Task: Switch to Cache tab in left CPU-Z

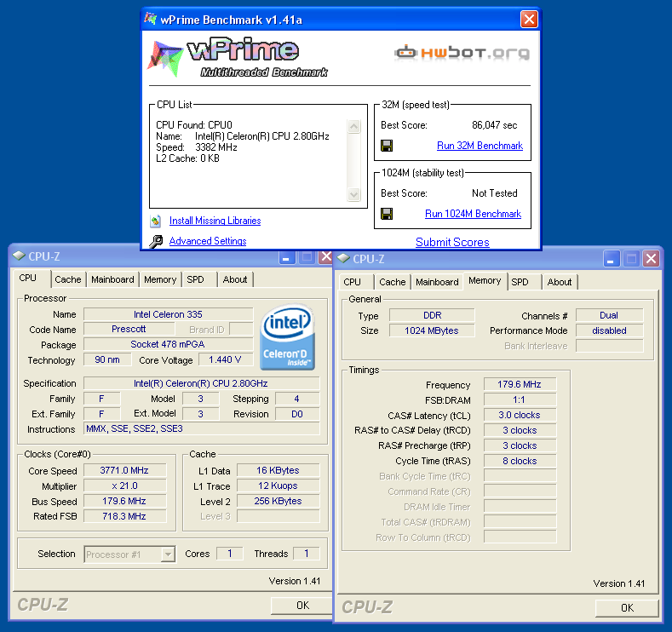Action: coord(68,279)
